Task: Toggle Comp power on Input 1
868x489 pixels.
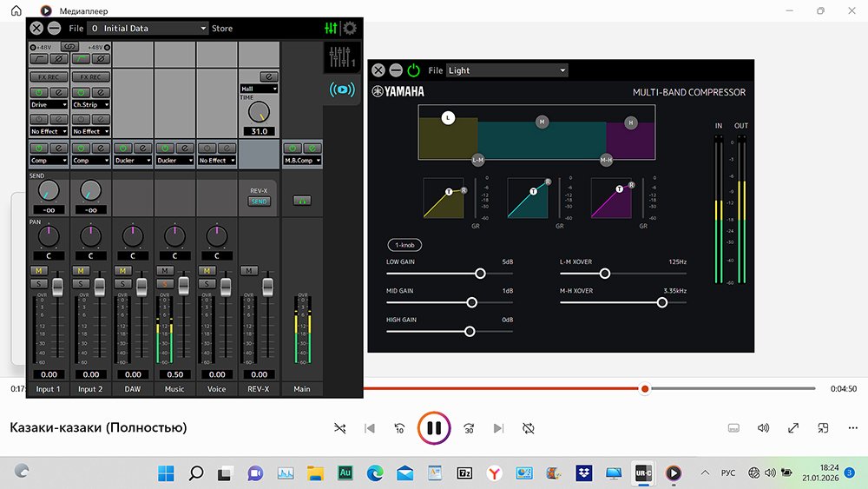Action: pos(39,148)
